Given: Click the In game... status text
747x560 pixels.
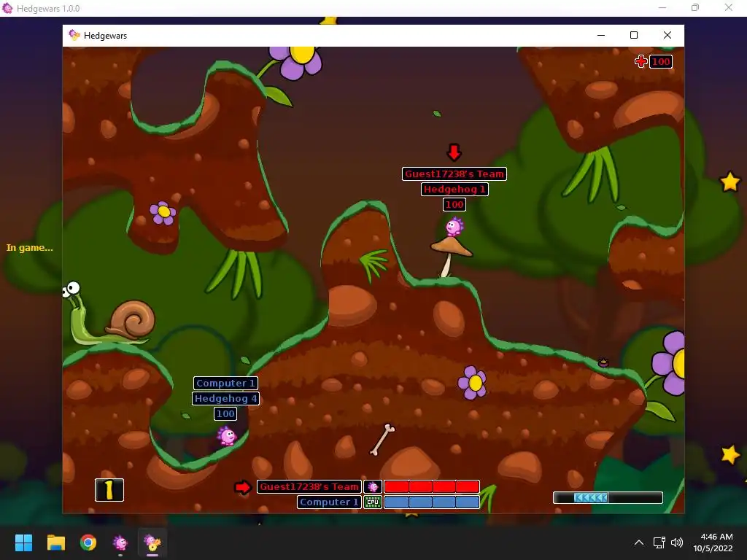Looking at the screenshot, I should tap(29, 248).
